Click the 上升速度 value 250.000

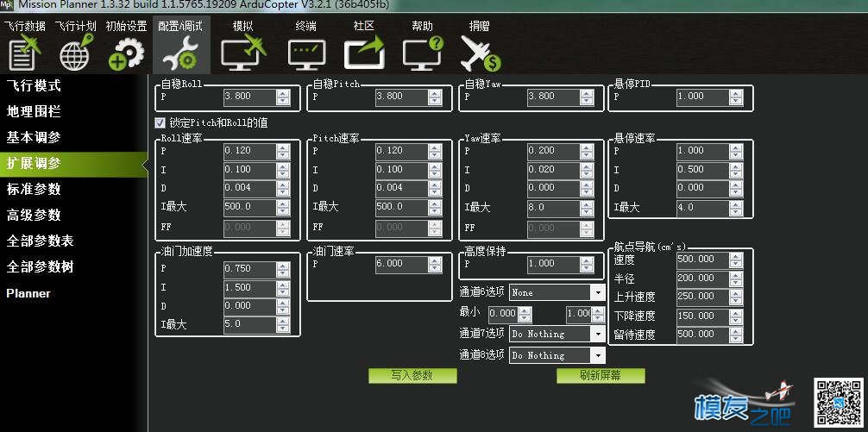coord(702,297)
